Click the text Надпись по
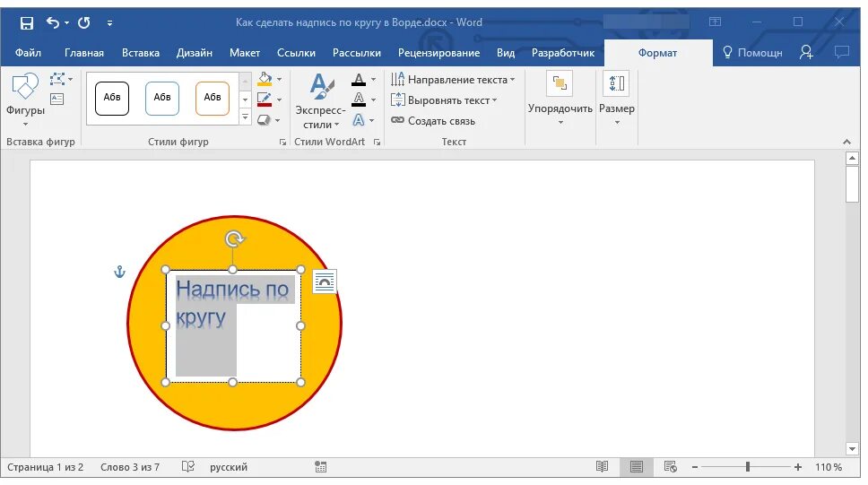The image size is (868, 485). [232, 289]
